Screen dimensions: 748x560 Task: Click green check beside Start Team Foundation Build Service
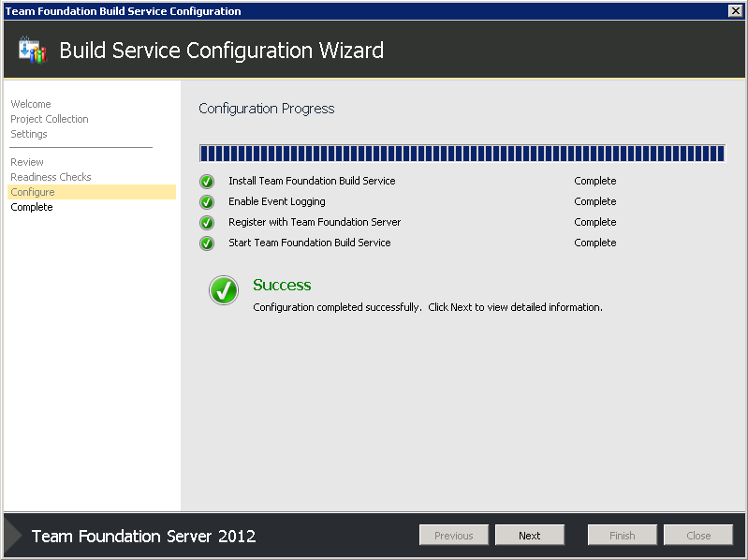point(207,243)
